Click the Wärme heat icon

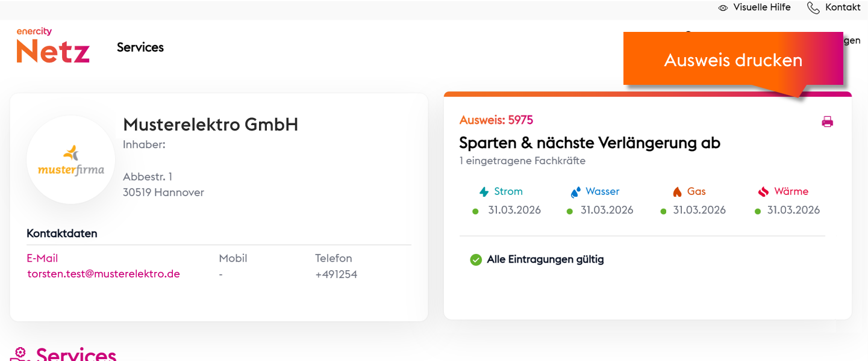pyautogui.click(x=763, y=192)
